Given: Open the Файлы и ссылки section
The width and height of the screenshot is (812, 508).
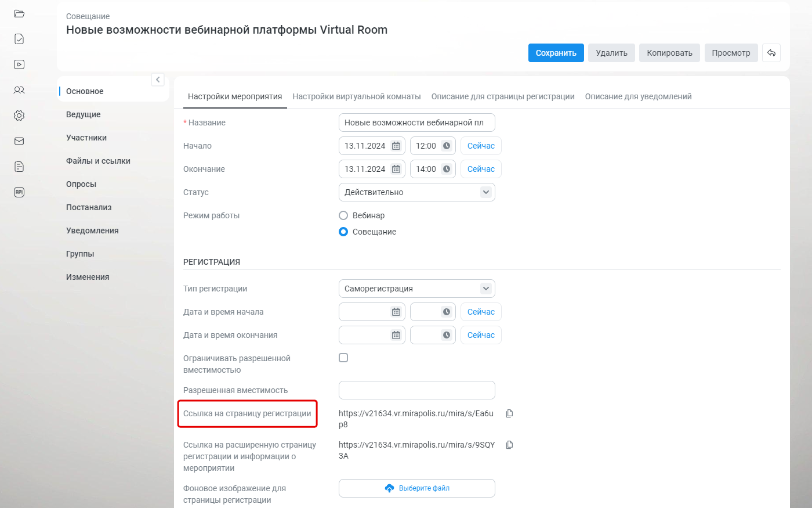Looking at the screenshot, I should (98, 161).
